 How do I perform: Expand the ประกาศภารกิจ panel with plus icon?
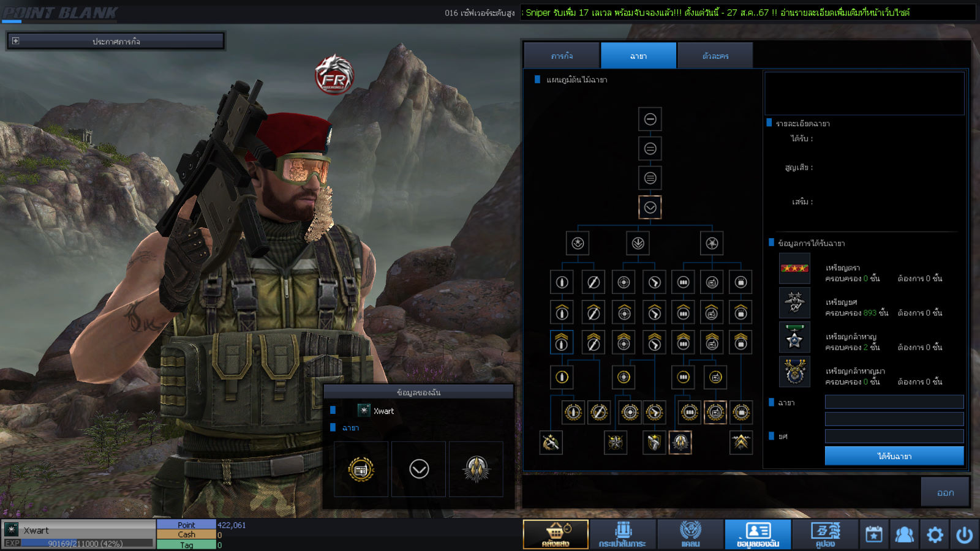tap(15, 41)
